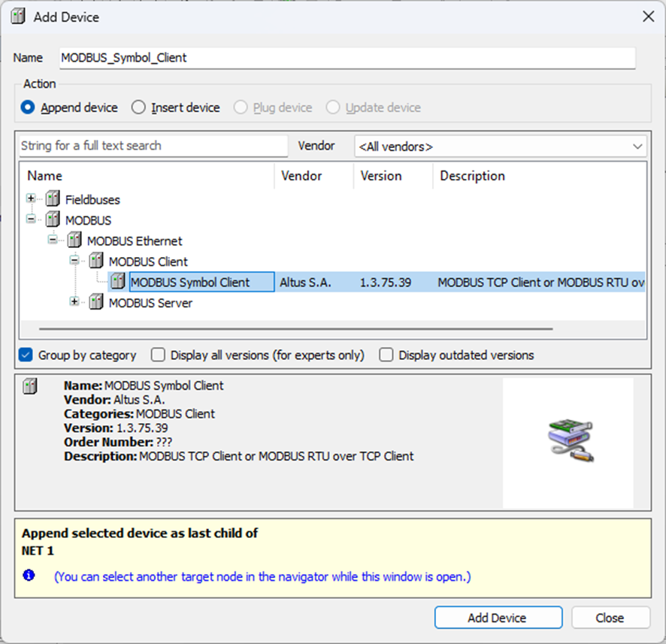666x644 pixels.
Task: Click the device image in details panel
Action: point(568,442)
